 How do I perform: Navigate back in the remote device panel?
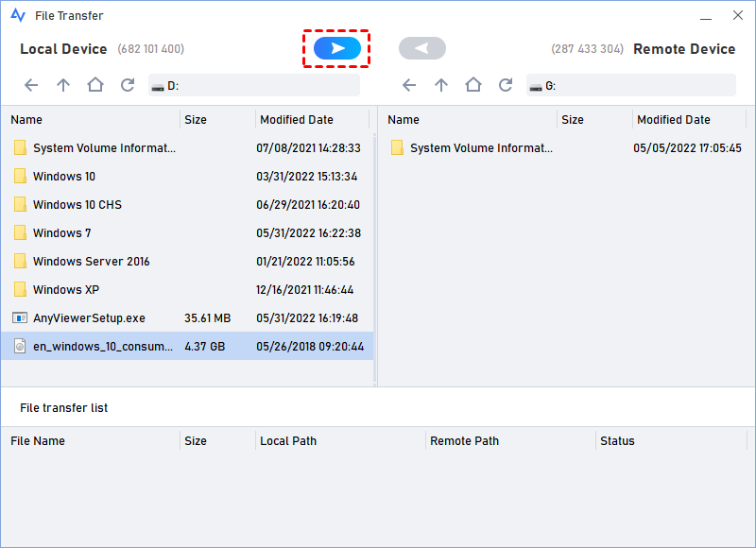(x=409, y=84)
